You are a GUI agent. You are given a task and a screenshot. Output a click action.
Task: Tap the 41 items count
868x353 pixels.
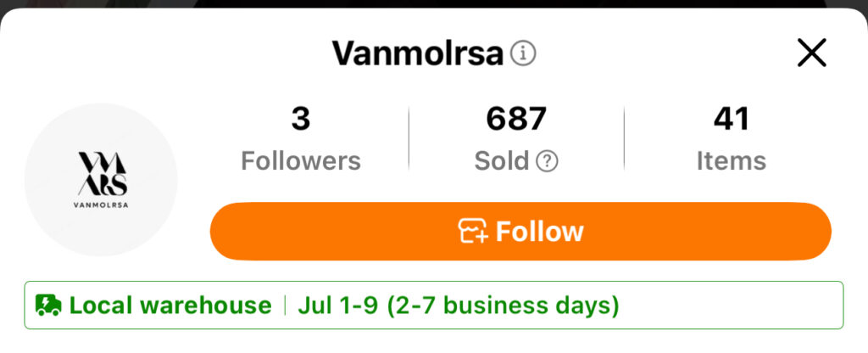(731, 120)
